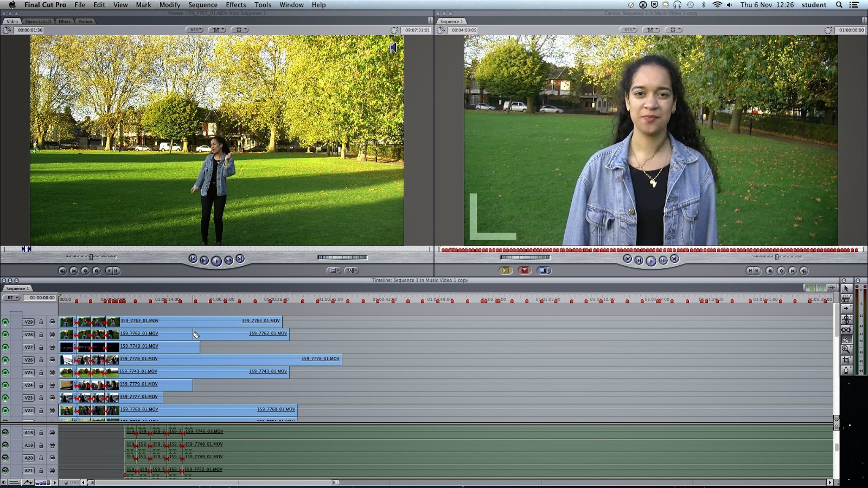Click Mark Clip button in Viewer

tap(74, 271)
